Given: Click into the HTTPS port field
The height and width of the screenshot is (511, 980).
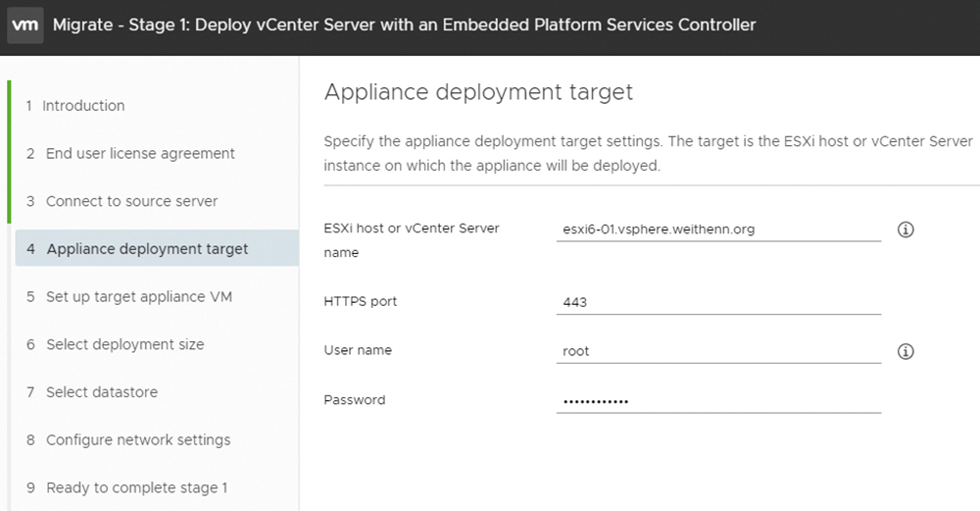Looking at the screenshot, I should (718, 303).
